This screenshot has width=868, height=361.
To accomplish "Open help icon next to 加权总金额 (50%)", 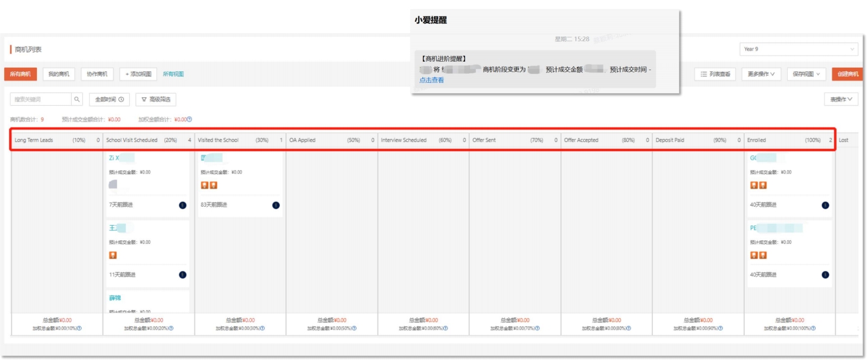I will (x=354, y=328).
